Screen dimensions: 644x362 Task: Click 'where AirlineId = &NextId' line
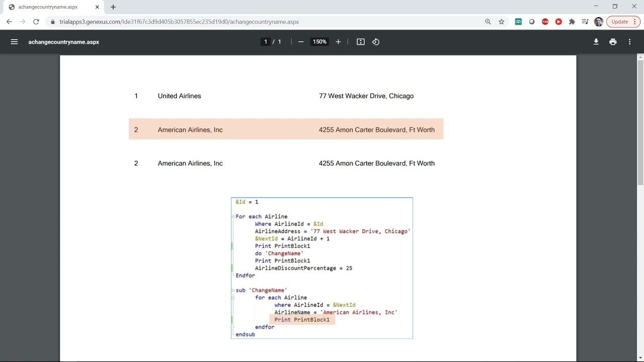[315, 305]
